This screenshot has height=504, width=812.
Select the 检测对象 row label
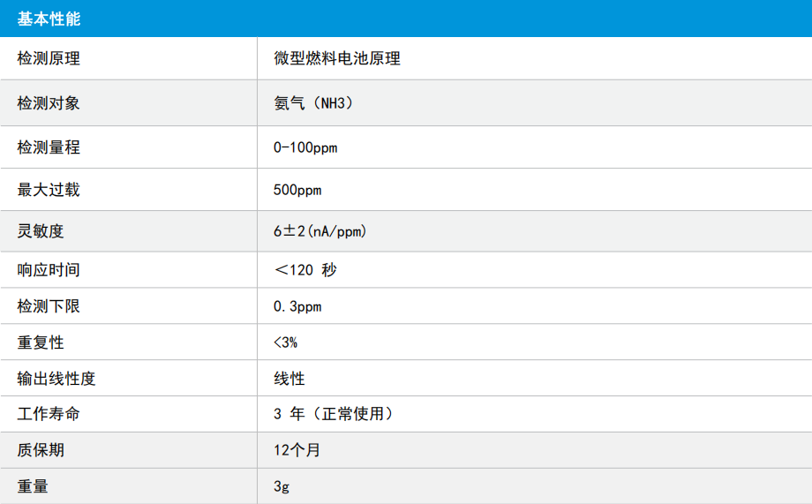coord(49,103)
